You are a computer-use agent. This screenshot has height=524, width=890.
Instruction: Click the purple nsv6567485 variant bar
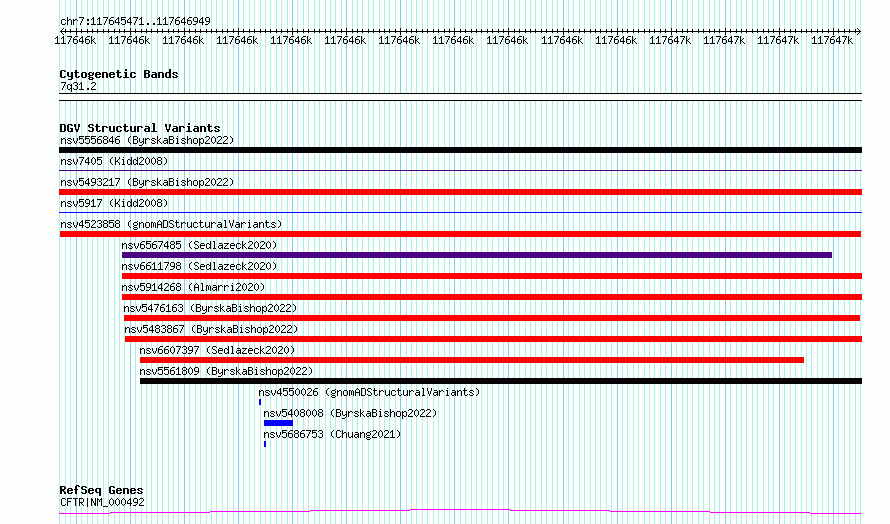point(477,255)
